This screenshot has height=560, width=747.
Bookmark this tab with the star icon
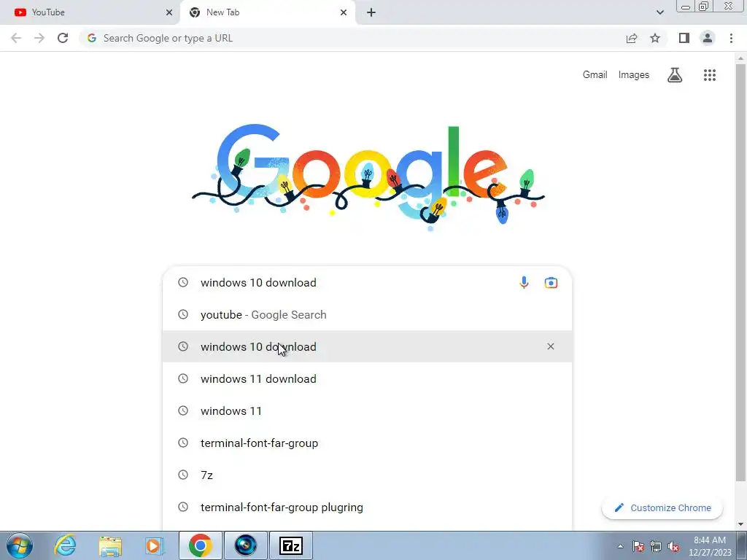pyautogui.click(x=655, y=38)
